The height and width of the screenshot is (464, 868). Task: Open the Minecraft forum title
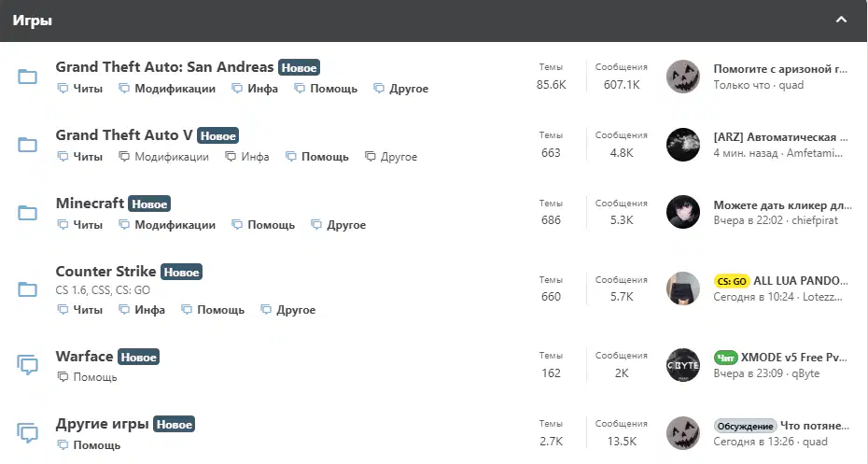90,204
